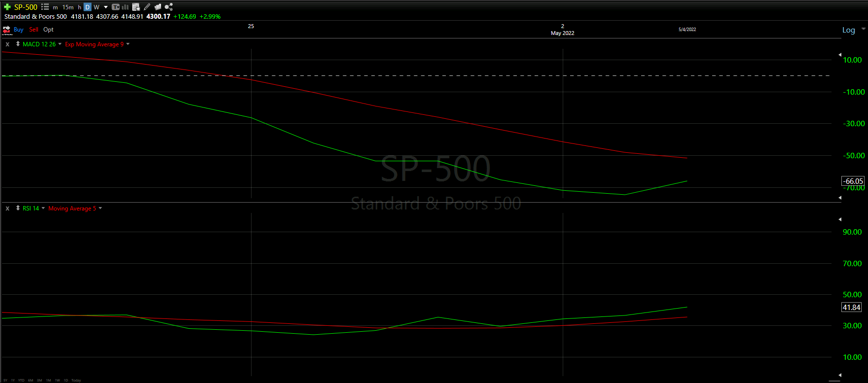Open the dropdown arrow next to Log

pos(864,29)
